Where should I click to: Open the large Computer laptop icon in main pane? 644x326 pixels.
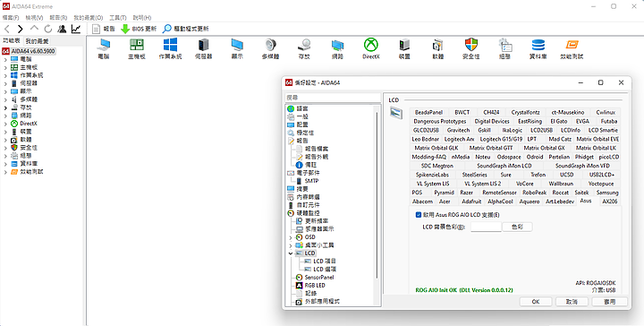click(104, 45)
